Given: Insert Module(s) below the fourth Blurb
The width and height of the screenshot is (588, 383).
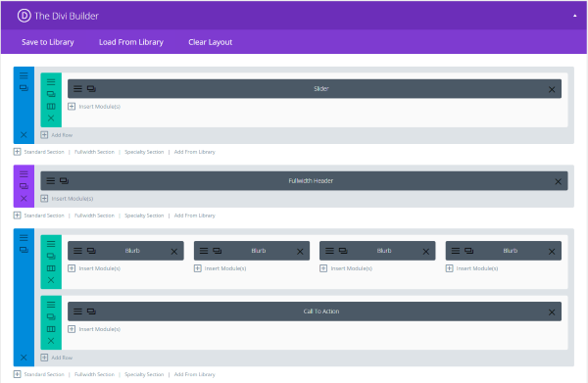Looking at the screenshot, I should tap(471, 268).
